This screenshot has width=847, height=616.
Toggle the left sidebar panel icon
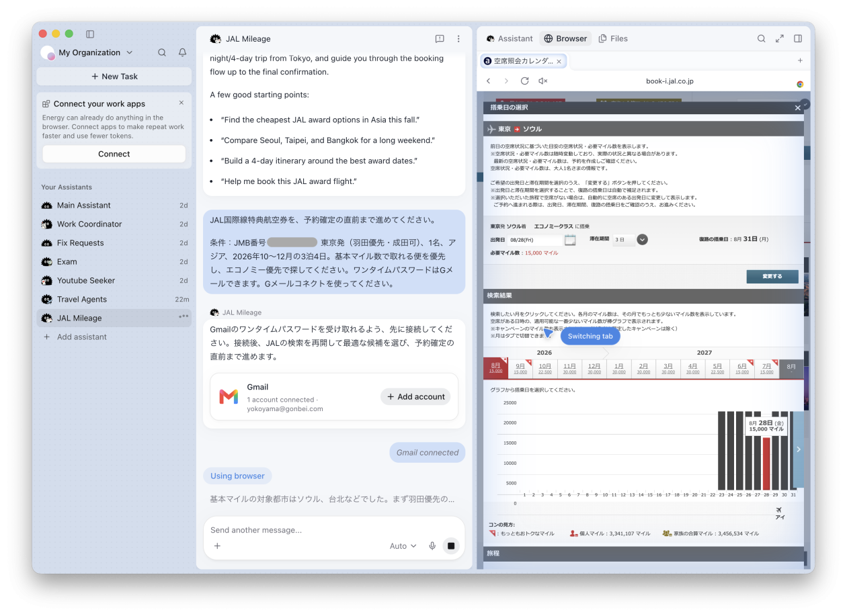pyautogui.click(x=90, y=34)
